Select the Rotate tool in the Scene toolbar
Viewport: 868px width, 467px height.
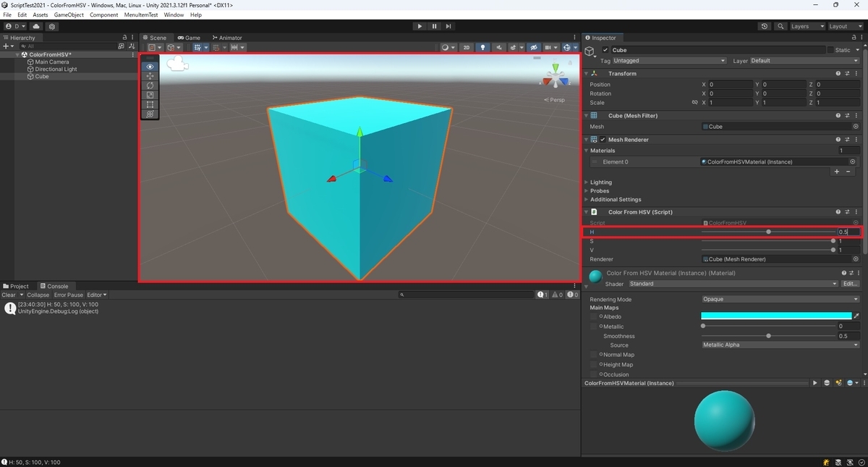tap(150, 85)
